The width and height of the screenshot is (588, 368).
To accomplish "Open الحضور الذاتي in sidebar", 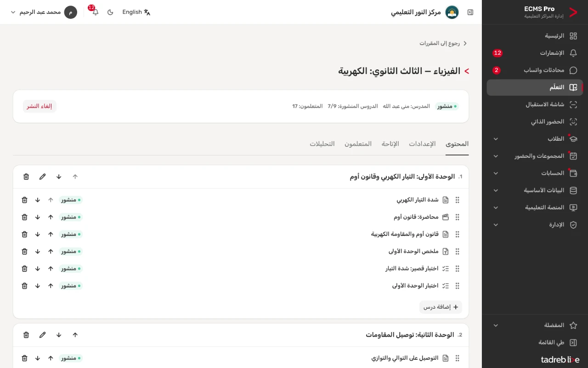I will pyautogui.click(x=535, y=122).
